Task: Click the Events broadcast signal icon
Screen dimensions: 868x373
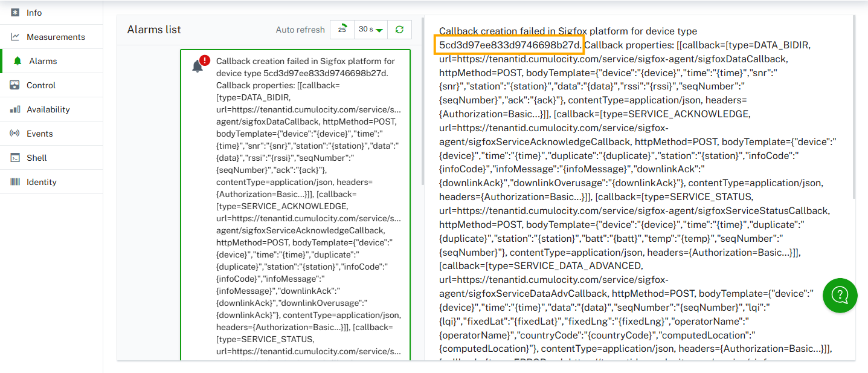Action: 15,134
